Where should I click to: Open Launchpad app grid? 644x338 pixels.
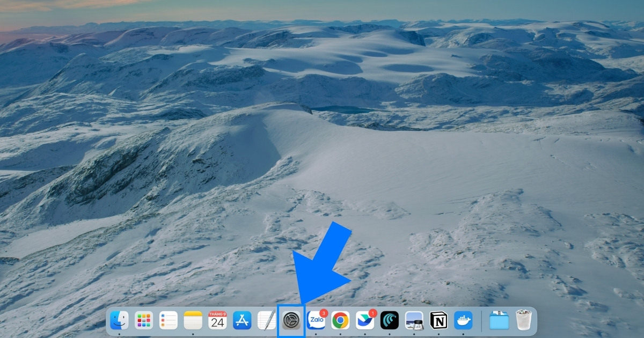point(143,321)
